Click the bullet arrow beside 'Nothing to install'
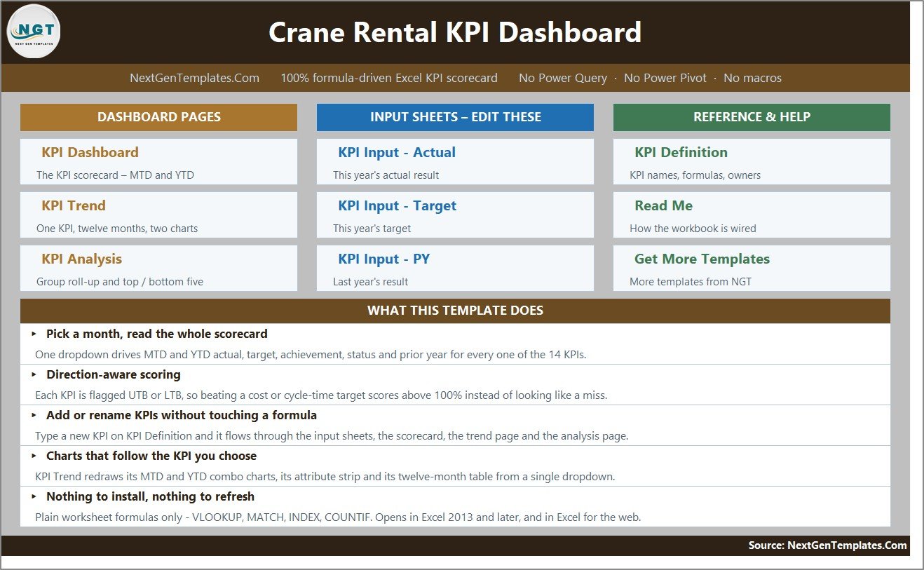This screenshot has height=570, width=924. (34, 496)
